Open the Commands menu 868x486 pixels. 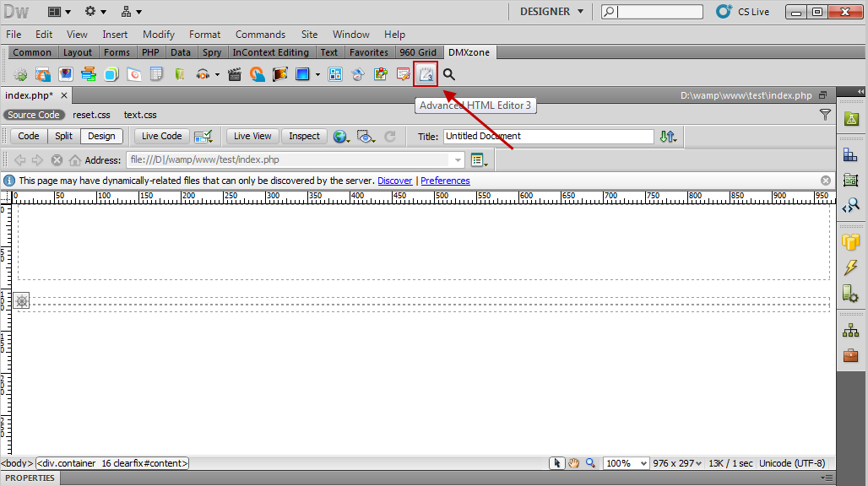pyautogui.click(x=260, y=35)
